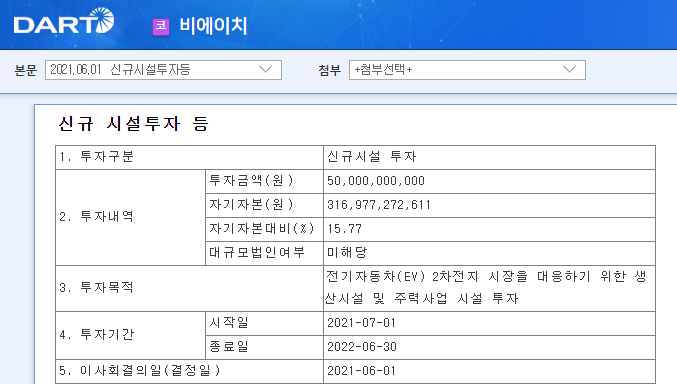Screen dimensions: 677x384
Task: Click the value 316,977,272,611
Action: [379, 205]
